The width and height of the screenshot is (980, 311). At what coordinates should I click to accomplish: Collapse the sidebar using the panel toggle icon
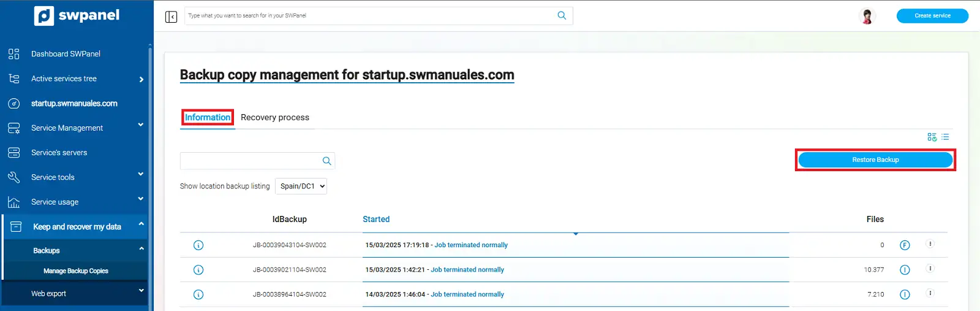click(x=171, y=17)
